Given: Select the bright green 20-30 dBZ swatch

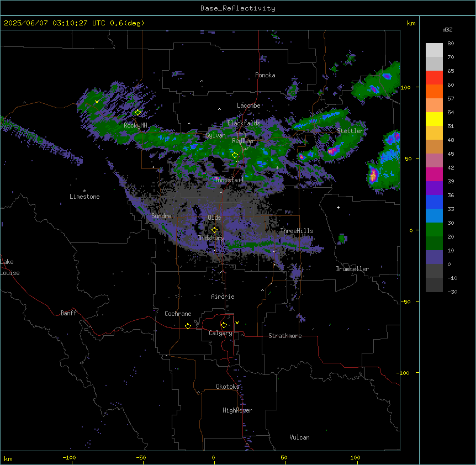Looking at the screenshot, I should 434,230.
